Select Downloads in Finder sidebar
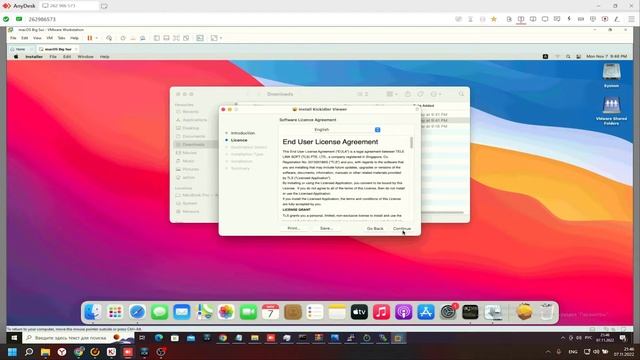This screenshot has width=640, height=360. 193,144
